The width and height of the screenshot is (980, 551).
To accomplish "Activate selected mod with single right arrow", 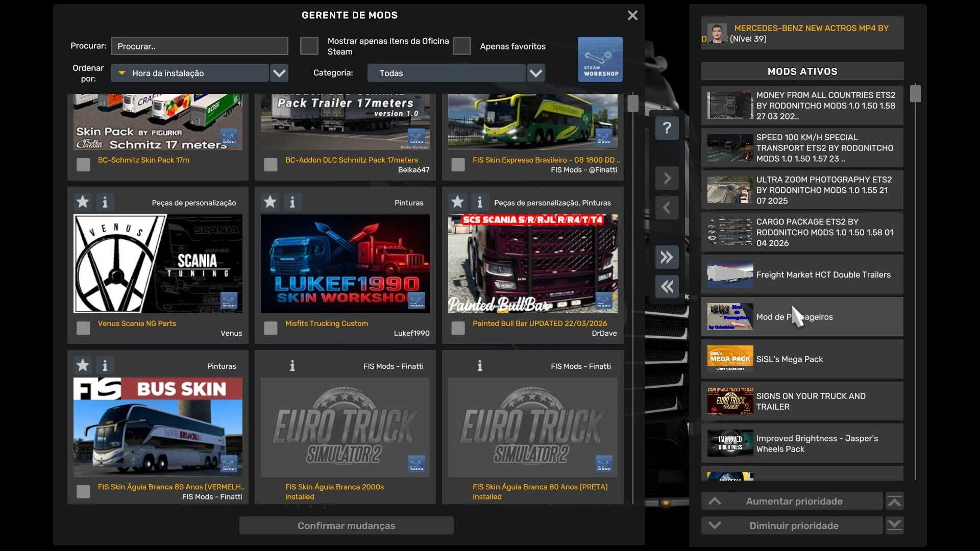I will [x=667, y=178].
